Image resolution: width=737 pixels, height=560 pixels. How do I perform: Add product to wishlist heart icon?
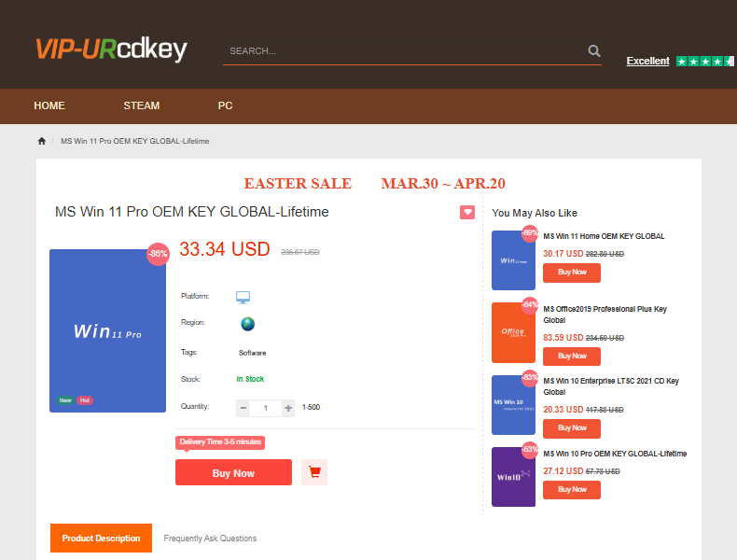(x=467, y=213)
